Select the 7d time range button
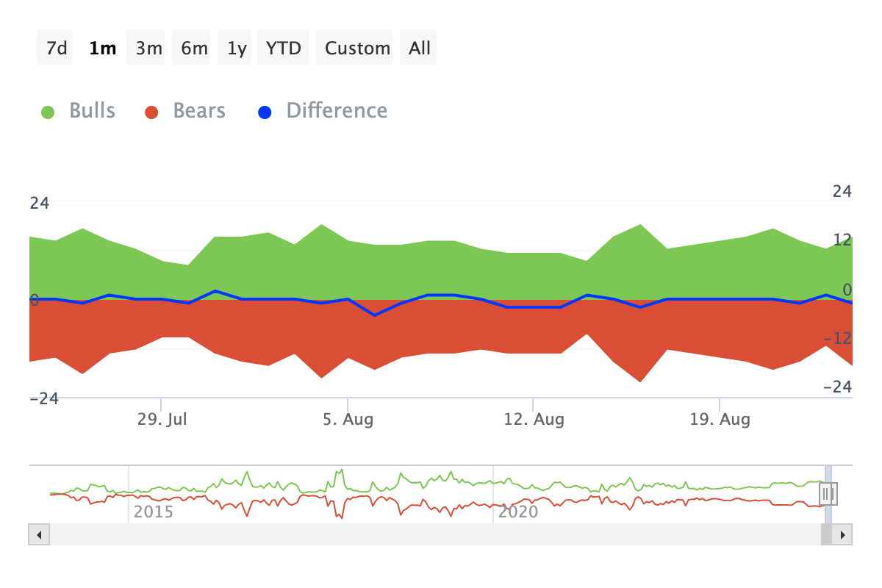The height and width of the screenshot is (588, 882). pos(56,49)
